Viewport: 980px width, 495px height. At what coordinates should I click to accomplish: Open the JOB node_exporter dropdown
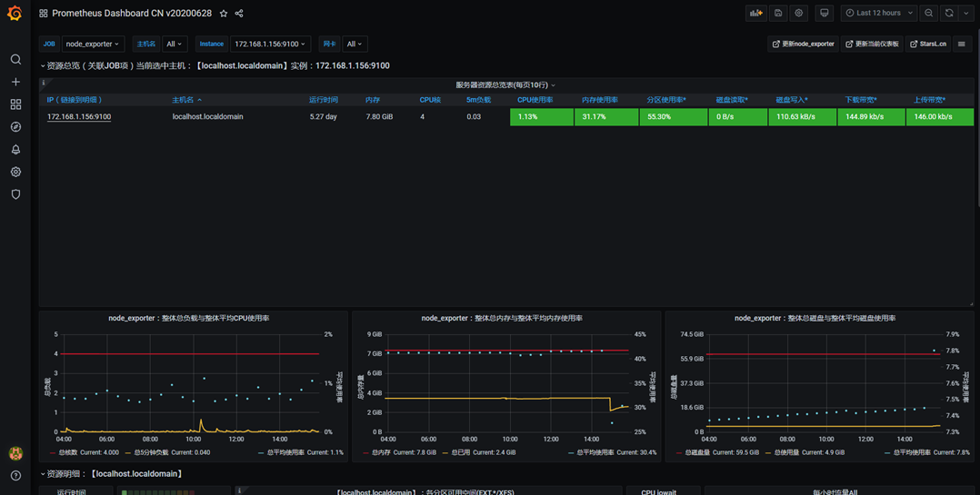point(93,44)
